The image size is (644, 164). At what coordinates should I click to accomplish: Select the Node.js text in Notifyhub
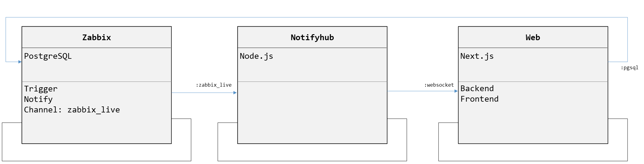point(256,56)
